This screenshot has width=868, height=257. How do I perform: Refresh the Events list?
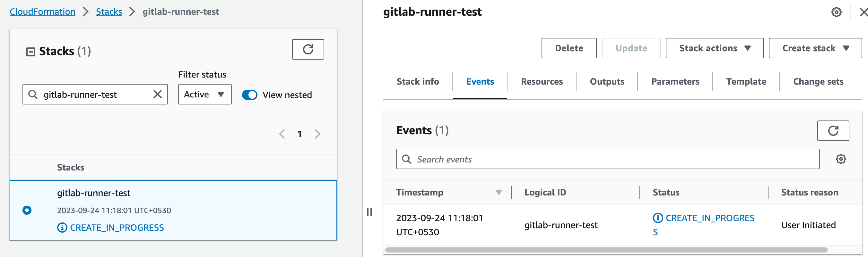(833, 130)
